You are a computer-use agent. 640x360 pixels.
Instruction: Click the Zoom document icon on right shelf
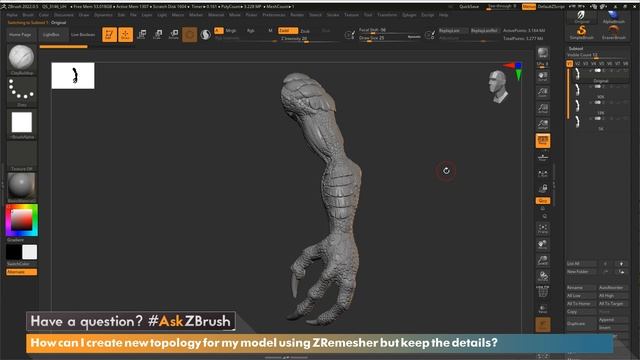tap(542, 93)
